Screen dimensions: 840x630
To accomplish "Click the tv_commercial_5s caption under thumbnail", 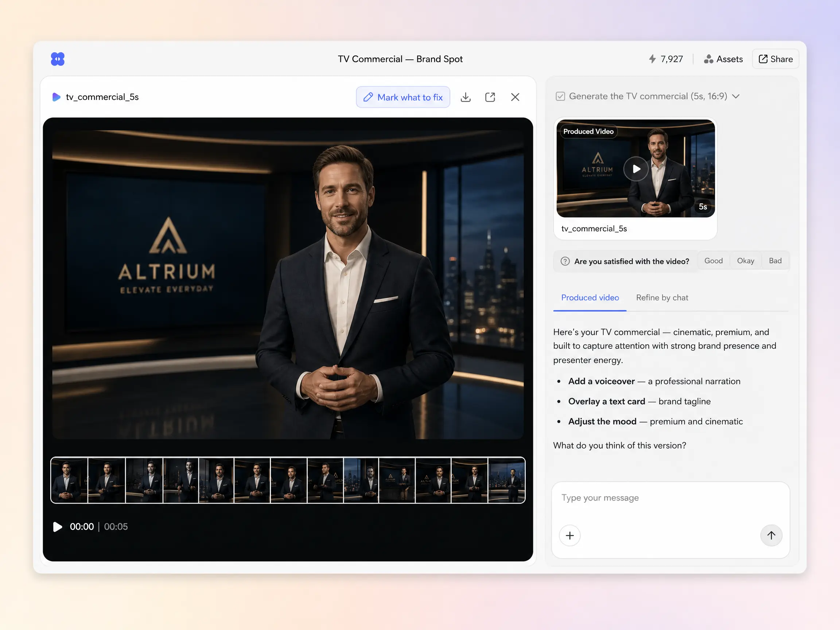I will point(594,229).
